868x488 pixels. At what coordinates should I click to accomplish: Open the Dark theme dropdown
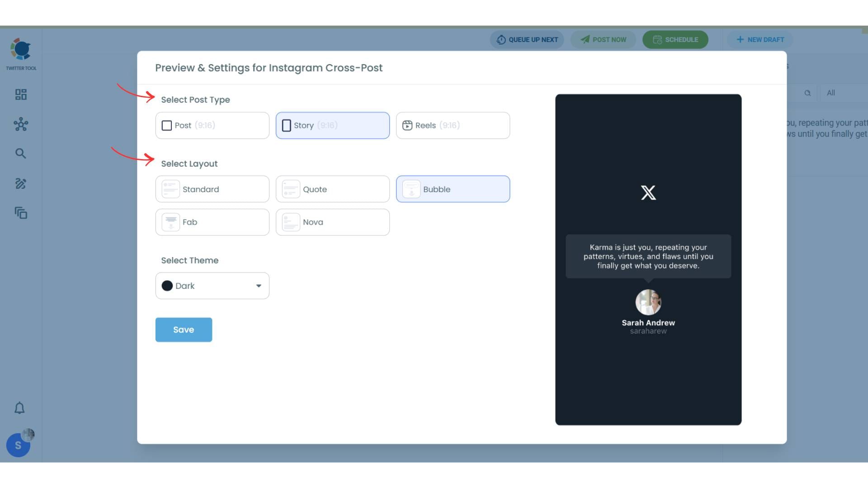(212, 286)
